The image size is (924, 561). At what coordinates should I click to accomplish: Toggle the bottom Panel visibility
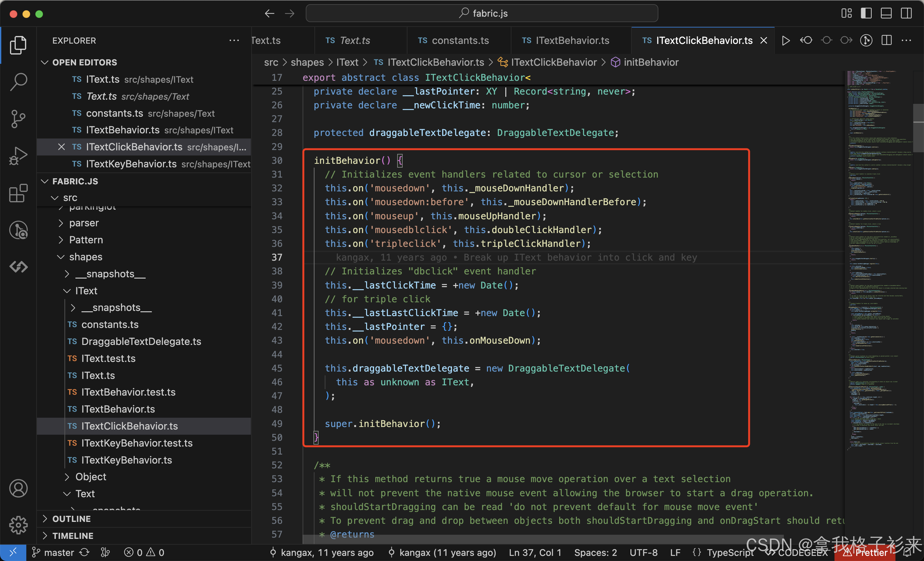pyautogui.click(x=886, y=13)
